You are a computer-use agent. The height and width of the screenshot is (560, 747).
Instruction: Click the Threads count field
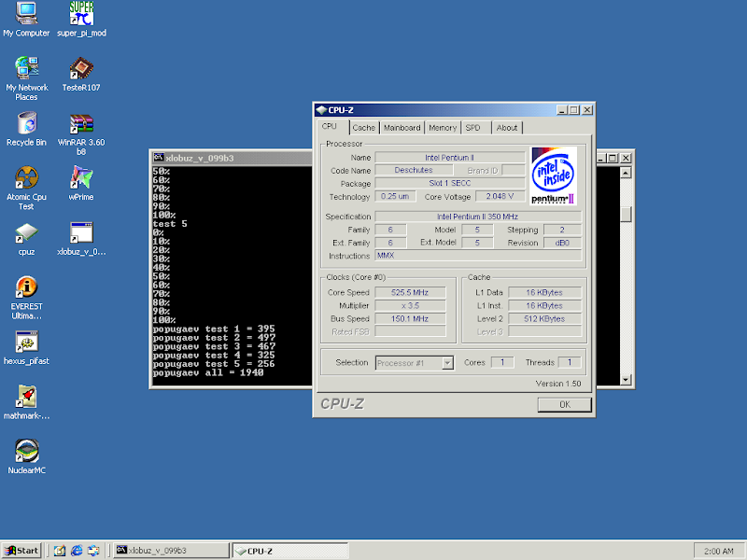click(570, 362)
